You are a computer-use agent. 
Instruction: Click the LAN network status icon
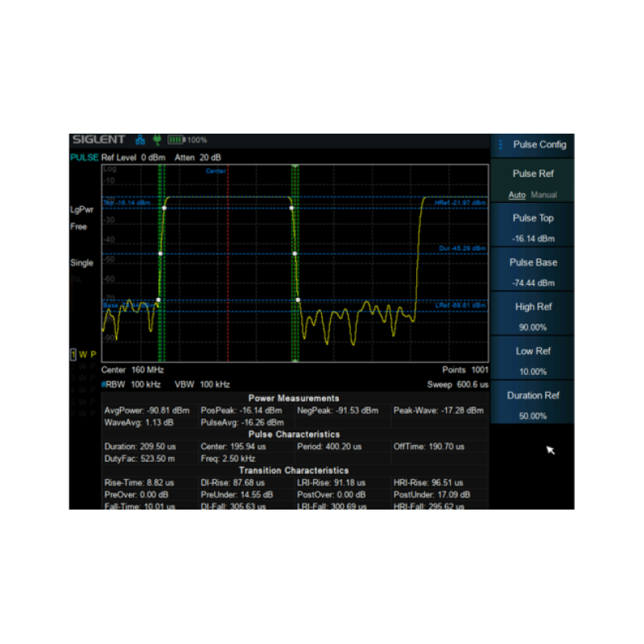[x=140, y=140]
